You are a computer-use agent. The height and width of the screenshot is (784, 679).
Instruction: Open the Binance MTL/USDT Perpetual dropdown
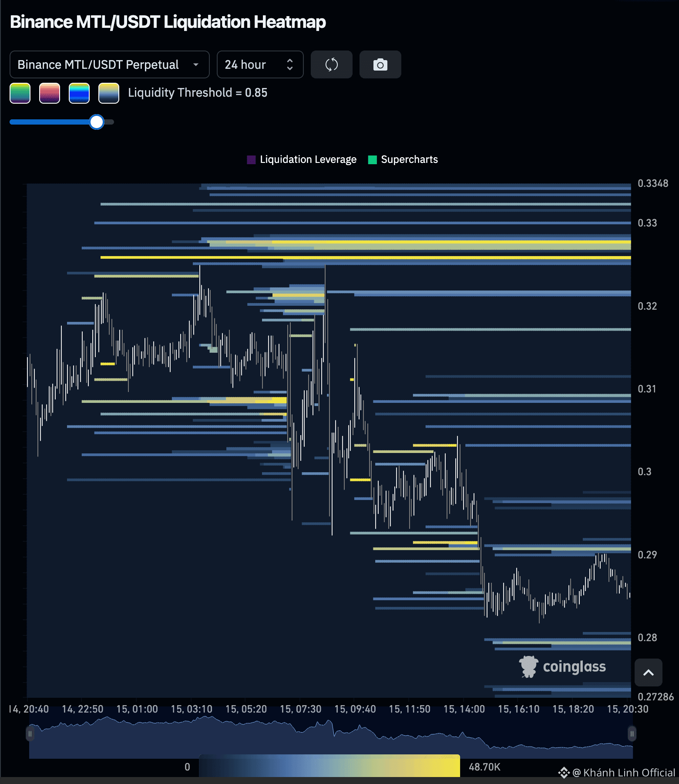(110, 64)
